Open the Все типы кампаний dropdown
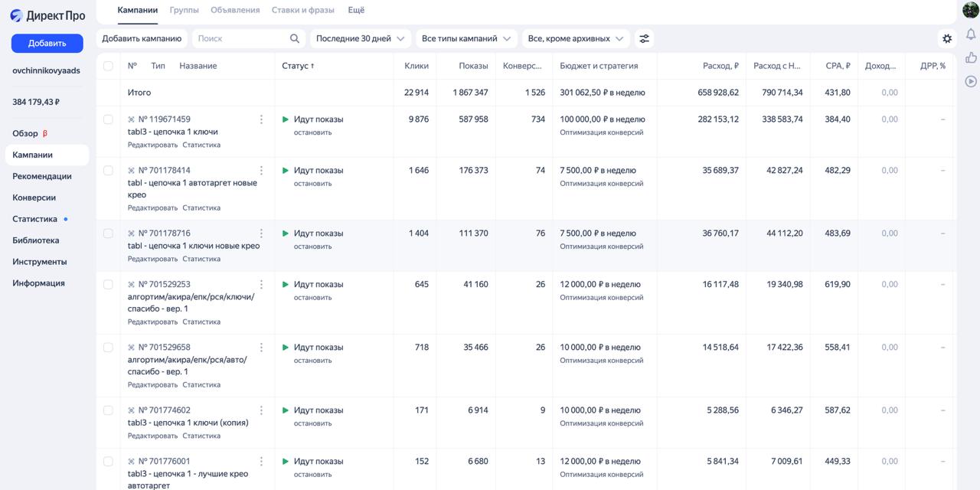The image size is (980, 490). 467,38
